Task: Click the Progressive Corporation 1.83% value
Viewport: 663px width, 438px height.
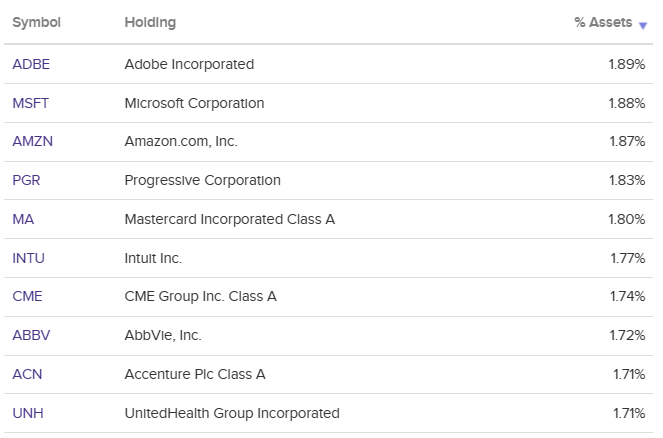Action: [x=626, y=180]
